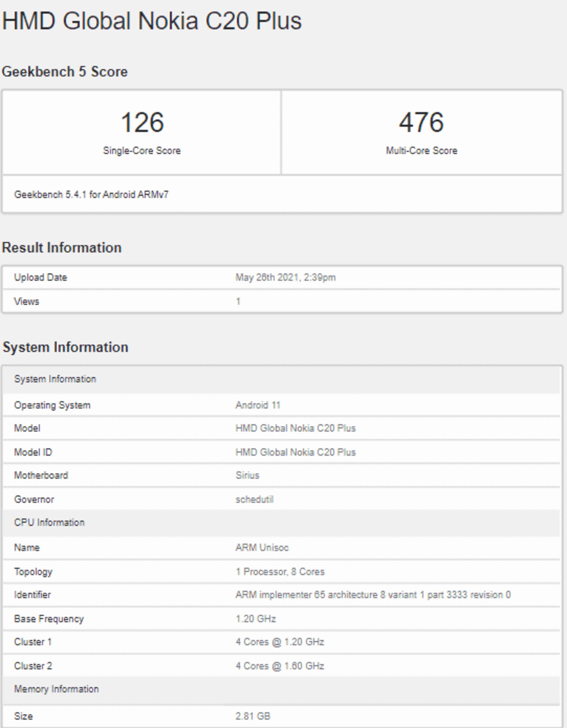Click the CPU Information section header
Screen dimensions: 567x728
[49, 522]
